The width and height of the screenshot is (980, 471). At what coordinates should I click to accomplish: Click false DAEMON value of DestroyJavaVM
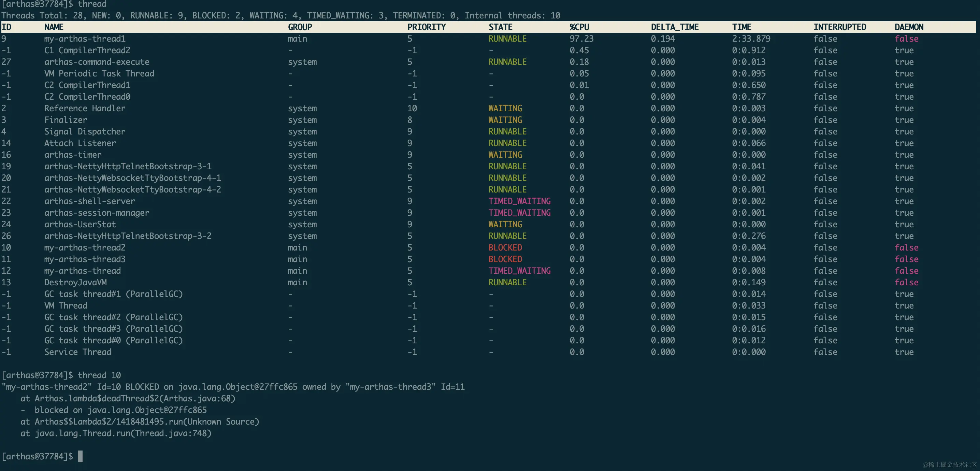point(906,282)
